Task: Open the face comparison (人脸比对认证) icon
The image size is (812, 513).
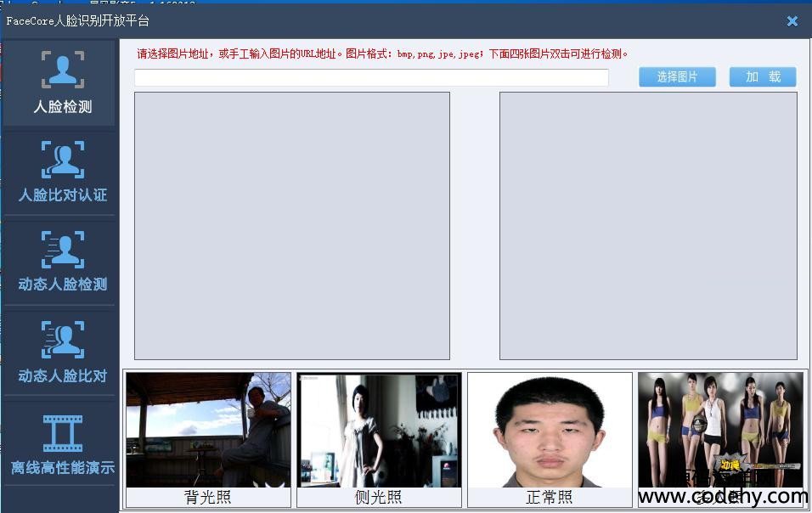Action: 63,159
